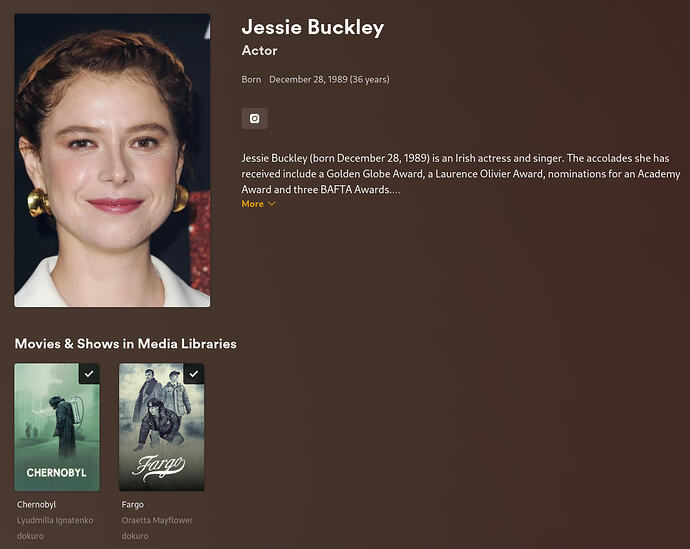Click role name 'Lyudmilla Ignatenko'

click(x=55, y=520)
